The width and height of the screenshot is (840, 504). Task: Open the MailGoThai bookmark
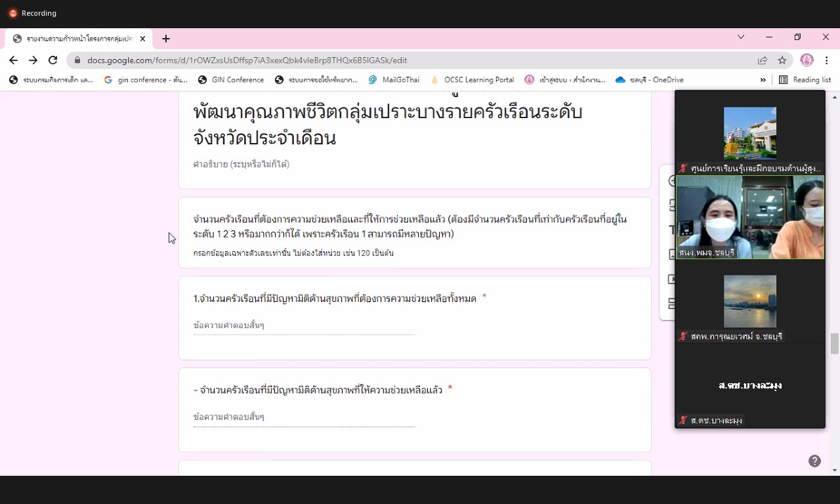[394, 80]
